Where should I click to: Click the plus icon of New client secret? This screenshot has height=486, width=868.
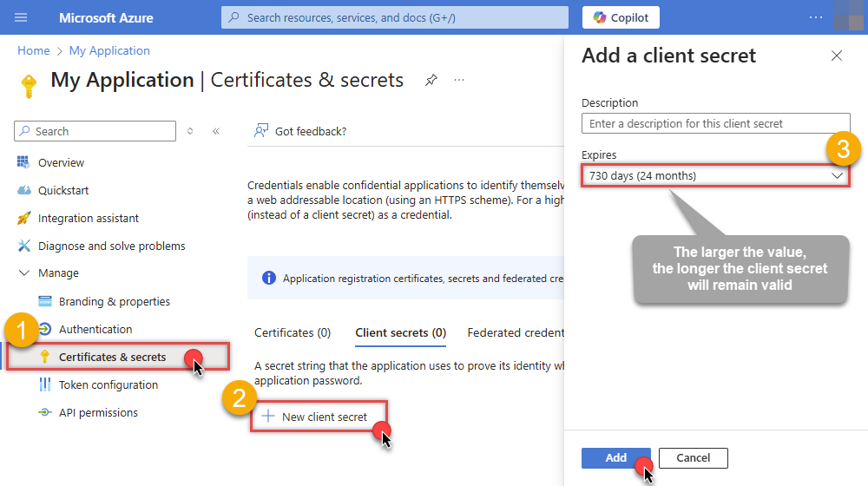coord(268,417)
